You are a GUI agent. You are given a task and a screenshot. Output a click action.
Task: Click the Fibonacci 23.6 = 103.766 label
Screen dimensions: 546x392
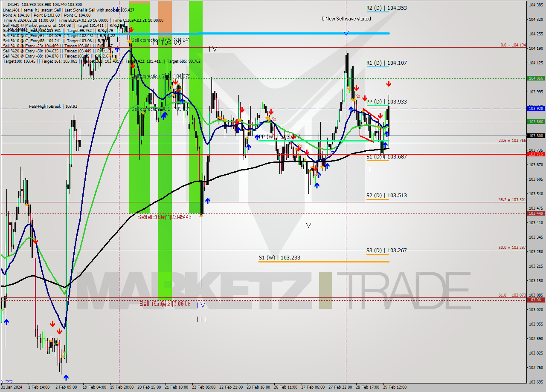coord(512,140)
